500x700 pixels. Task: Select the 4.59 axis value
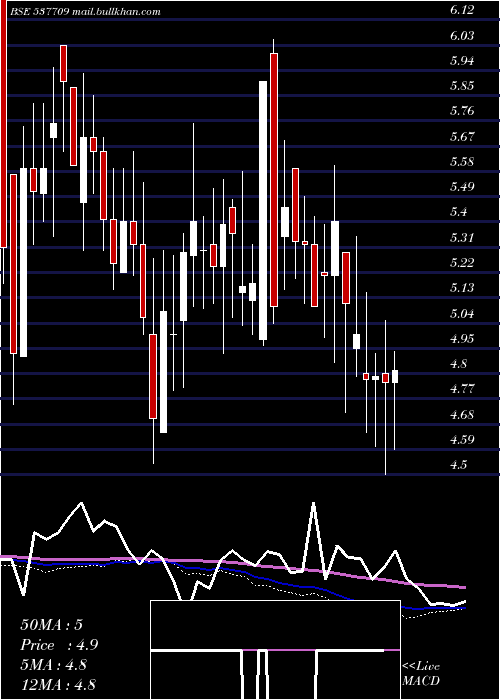[x=462, y=439]
